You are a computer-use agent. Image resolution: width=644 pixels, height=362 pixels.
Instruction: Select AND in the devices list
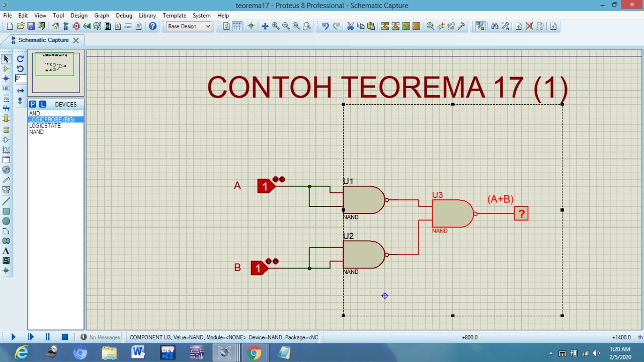pos(56,114)
